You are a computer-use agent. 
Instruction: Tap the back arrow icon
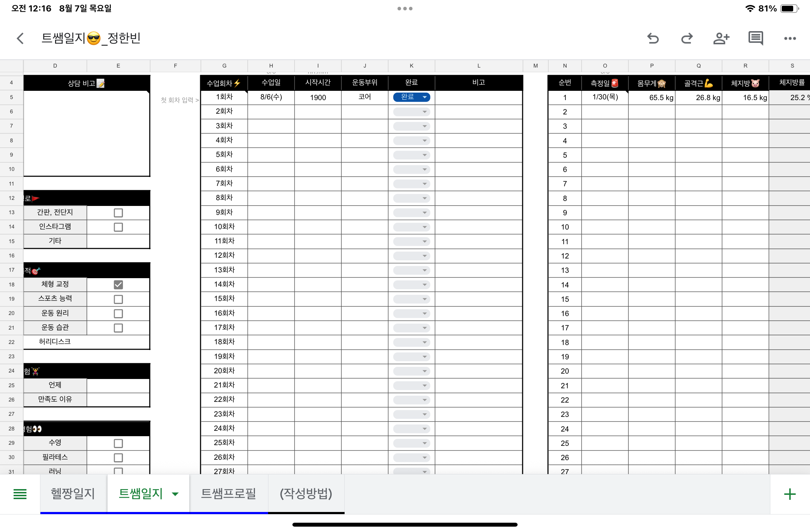tap(20, 38)
